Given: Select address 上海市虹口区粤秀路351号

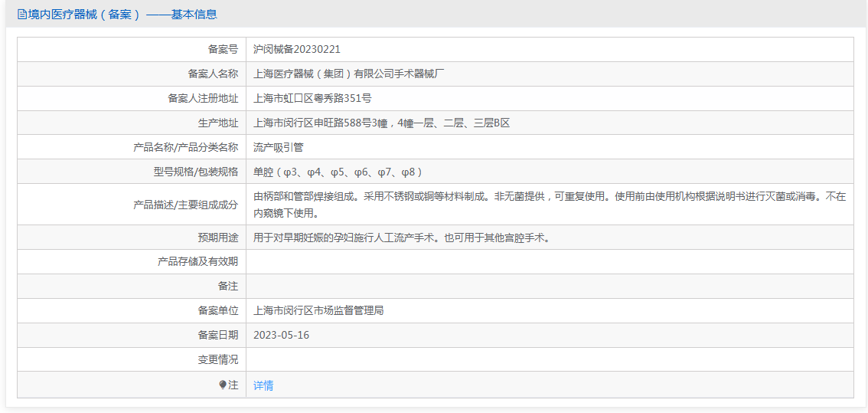Looking at the screenshot, I should 312,99.
